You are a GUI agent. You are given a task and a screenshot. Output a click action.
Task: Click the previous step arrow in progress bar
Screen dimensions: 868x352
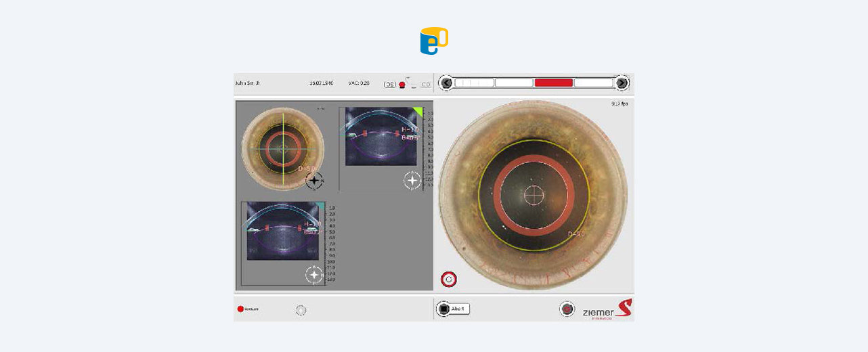pos(446,83)
